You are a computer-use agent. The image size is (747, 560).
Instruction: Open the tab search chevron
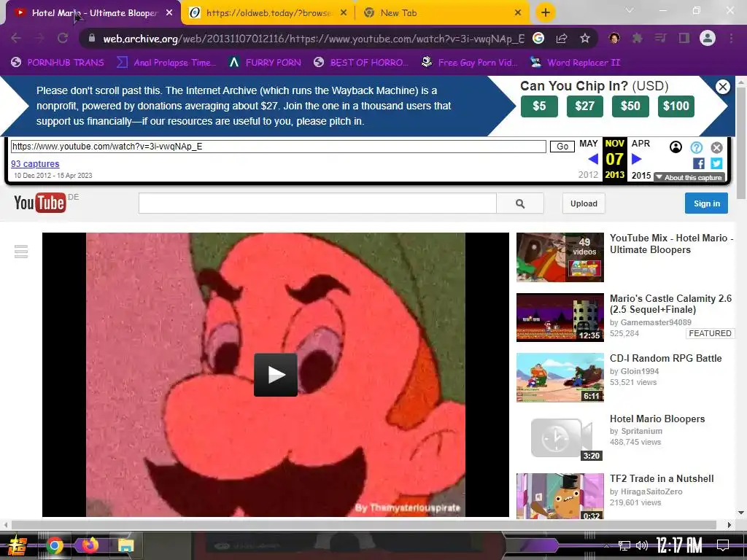[630, 10]
